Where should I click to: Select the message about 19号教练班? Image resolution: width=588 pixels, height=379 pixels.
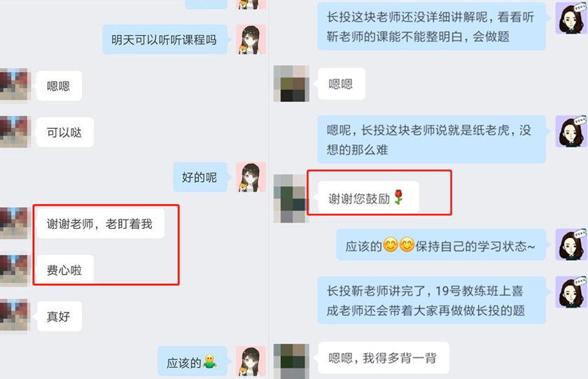tap(432, 301)
